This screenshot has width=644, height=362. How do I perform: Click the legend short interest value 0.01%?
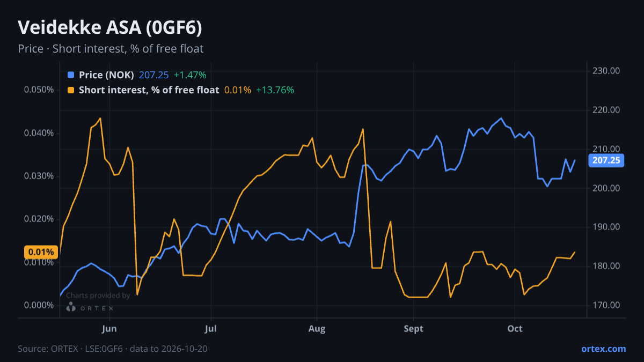[238, 90]
